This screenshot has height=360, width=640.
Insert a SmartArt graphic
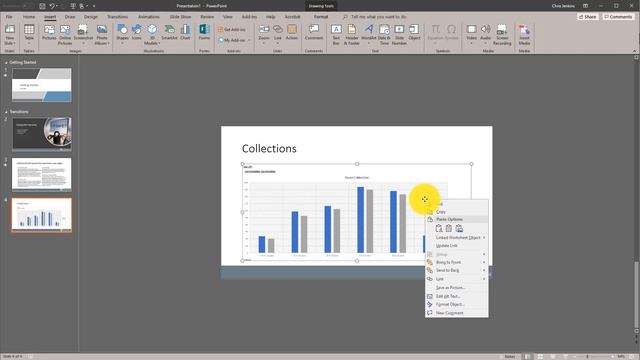[x=169, y=33]
